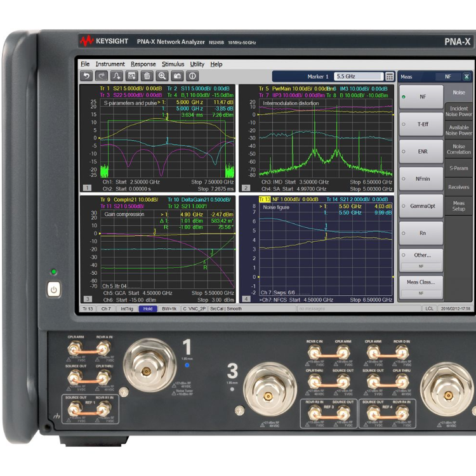Screen dimensions: 476x476
Task: Click the info circle toolbar icon
Action: point(192,76)
